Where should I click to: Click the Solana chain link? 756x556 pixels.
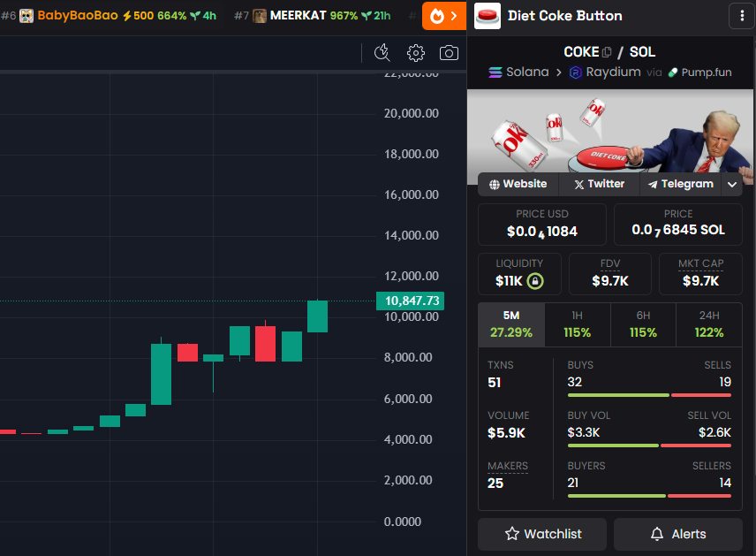518,72
